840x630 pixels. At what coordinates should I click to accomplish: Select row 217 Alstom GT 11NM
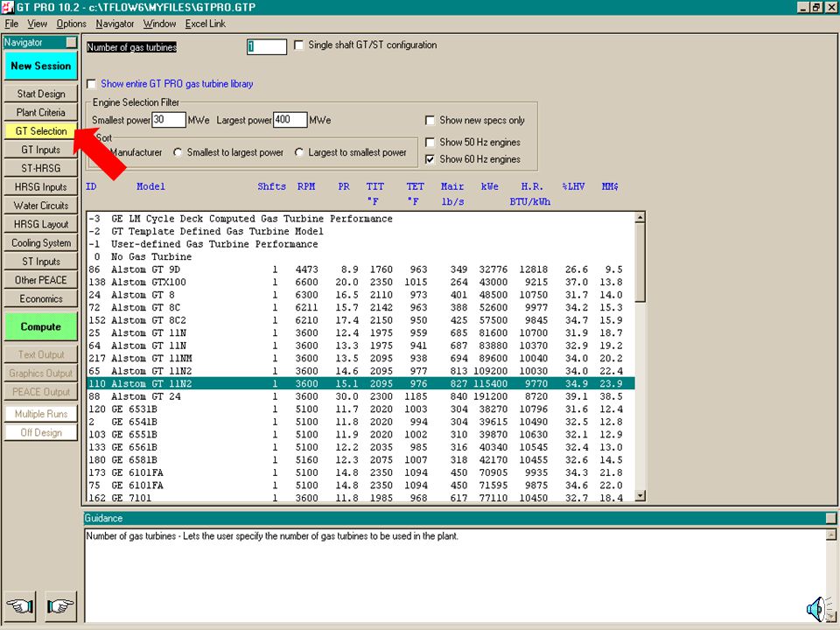point(360,359)
